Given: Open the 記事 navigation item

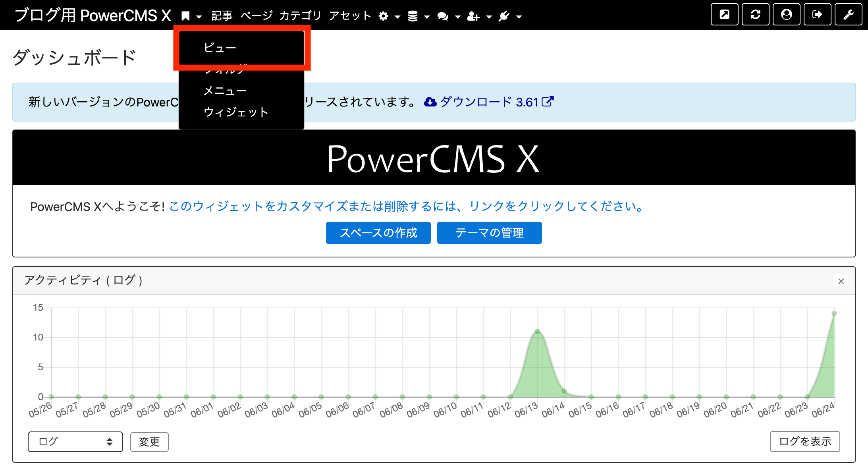Looking at the screenshot, I should tap(222, 16).
